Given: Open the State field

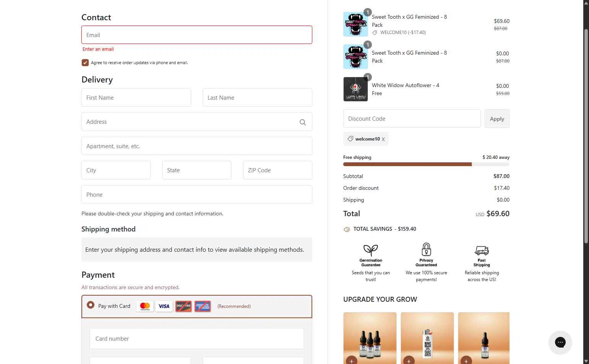Looking at the screenshot, I should 197,170.
